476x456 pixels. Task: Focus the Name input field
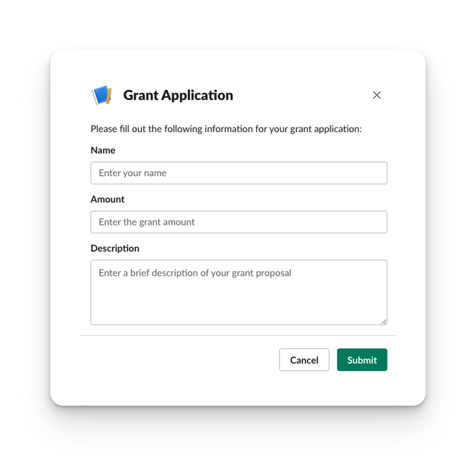pos(239,173)
